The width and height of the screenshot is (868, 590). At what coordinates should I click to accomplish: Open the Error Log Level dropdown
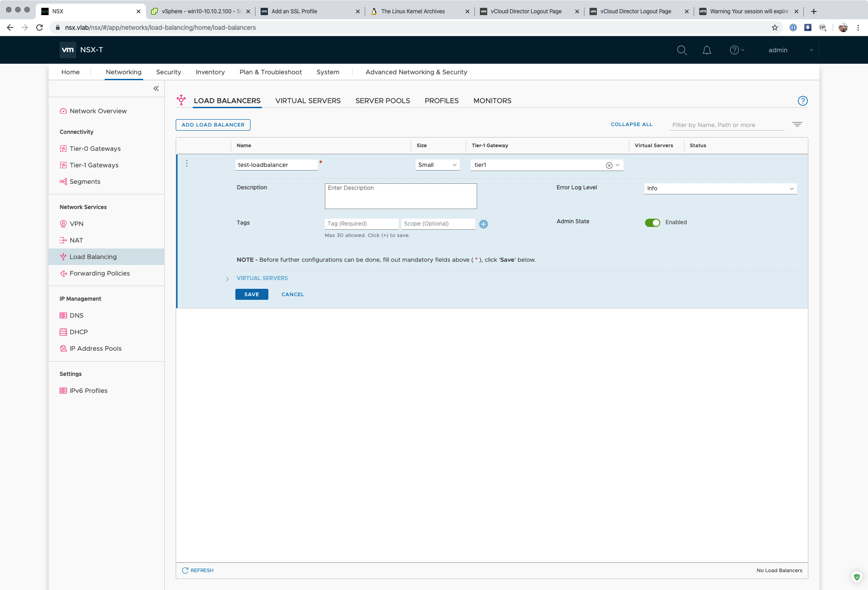click(x=720, y=188)
